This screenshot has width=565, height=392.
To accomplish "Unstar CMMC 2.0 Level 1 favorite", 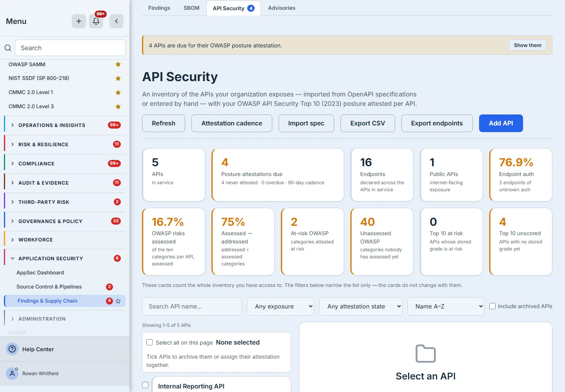I will coord(118,93).
